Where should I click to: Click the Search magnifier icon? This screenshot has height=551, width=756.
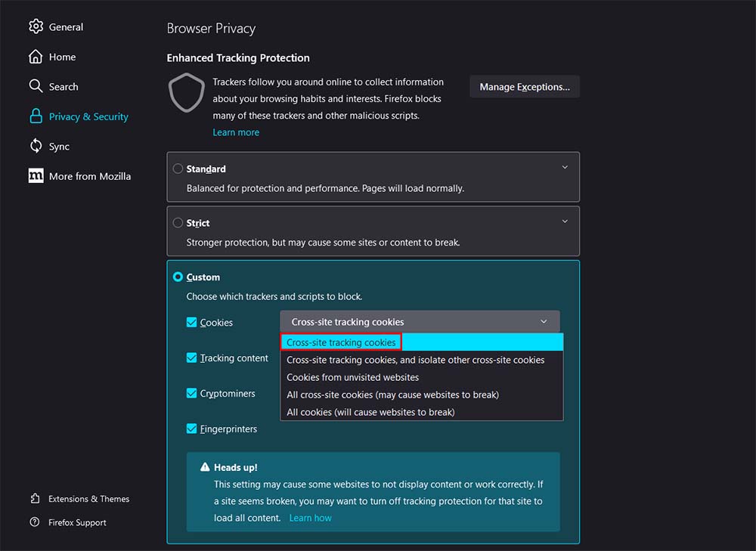click(36, 86)
